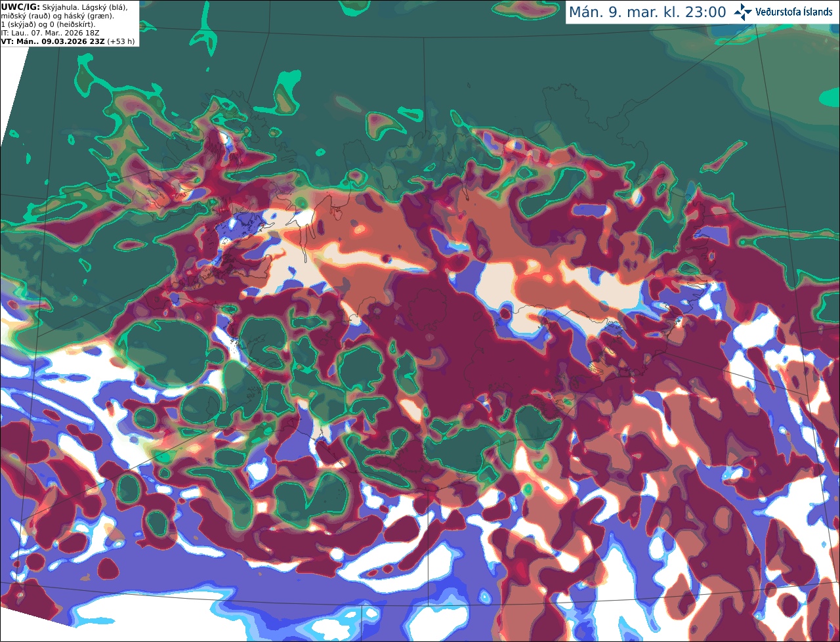
Task: Select the 'Mán. 9. mar. kl. 23:00' timestamp
Action: 647,12
